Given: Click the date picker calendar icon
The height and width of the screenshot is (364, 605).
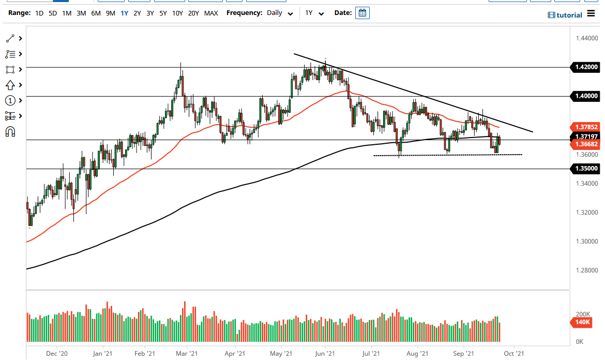Looking at the screenshot, I should coord(363,13).
